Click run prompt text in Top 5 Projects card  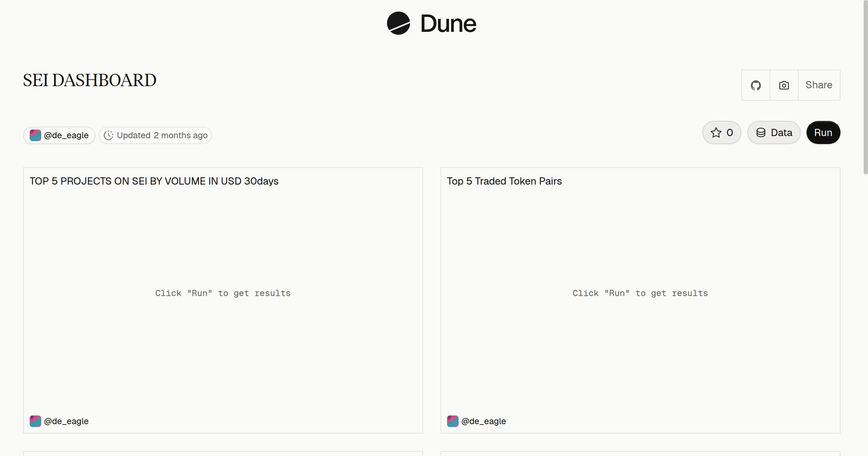pos(223,293)
